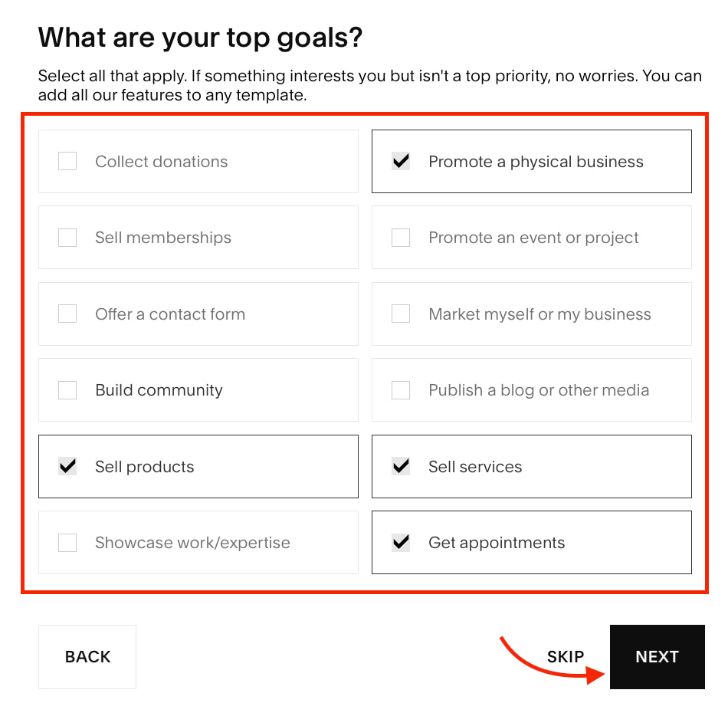Screen dimensions: 728x703
Task: Enable Market myself or my business
Action: (401, 314)
